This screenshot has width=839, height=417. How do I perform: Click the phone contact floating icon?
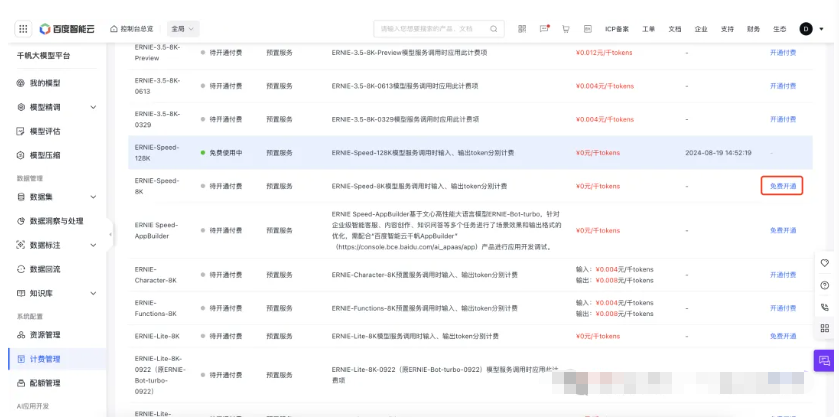pos(825,307)
